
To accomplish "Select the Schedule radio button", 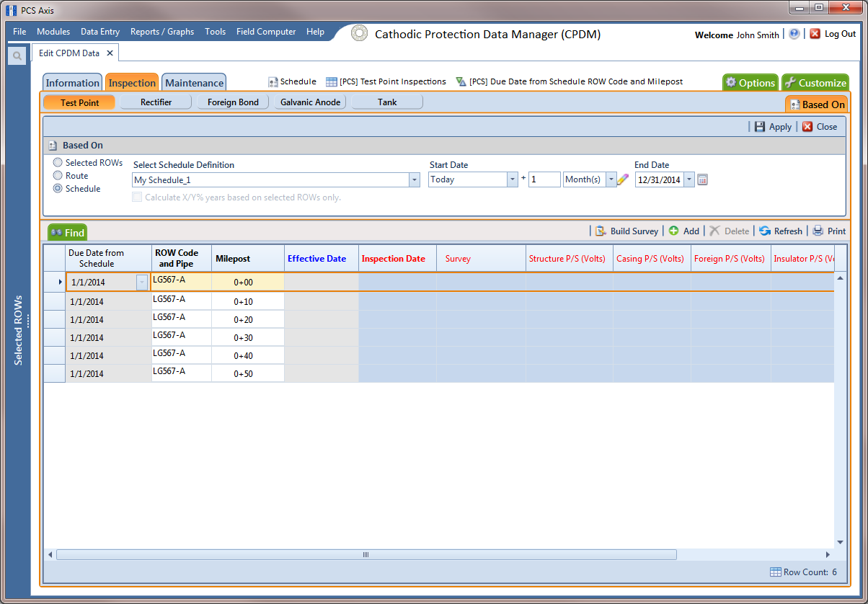I will coord(58,189).
